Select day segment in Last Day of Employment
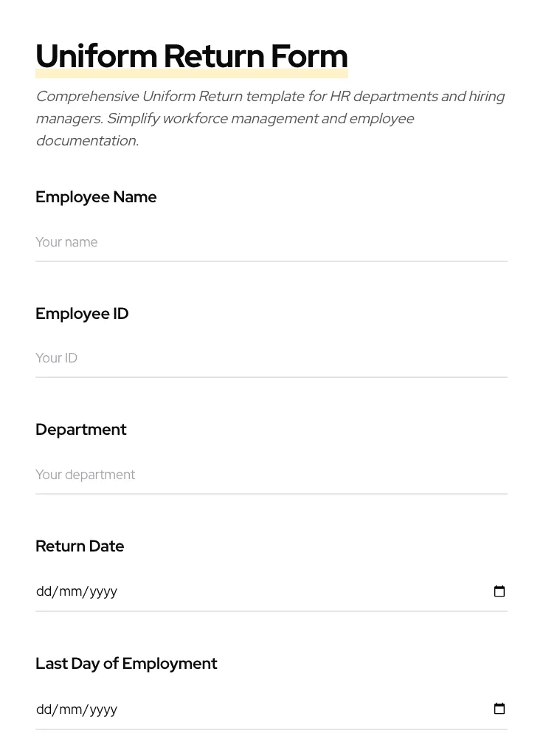 pyautogui.click(x=44, y=709)
